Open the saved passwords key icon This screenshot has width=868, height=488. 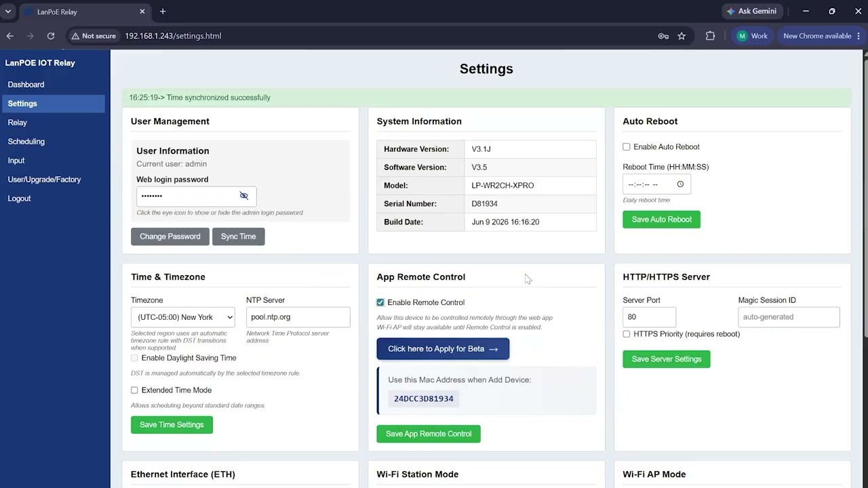click(663, 36)
